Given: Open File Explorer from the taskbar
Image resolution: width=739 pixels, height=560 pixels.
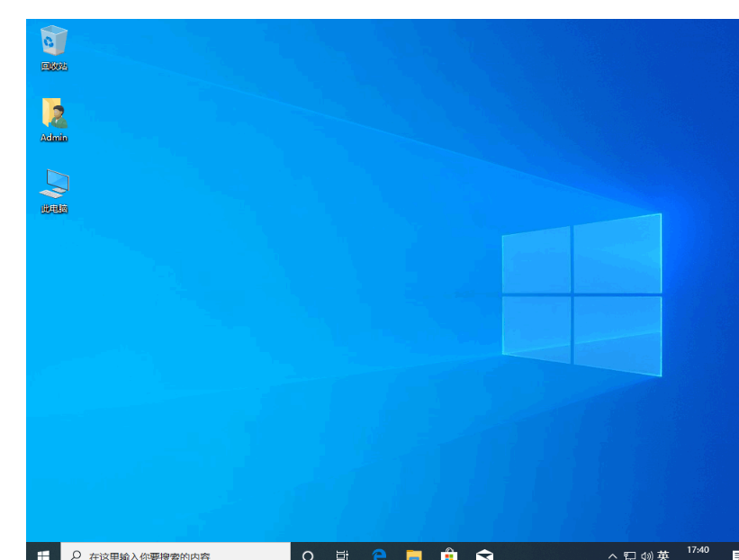Looking at the screenshot, I should click(x=414, y=555).
